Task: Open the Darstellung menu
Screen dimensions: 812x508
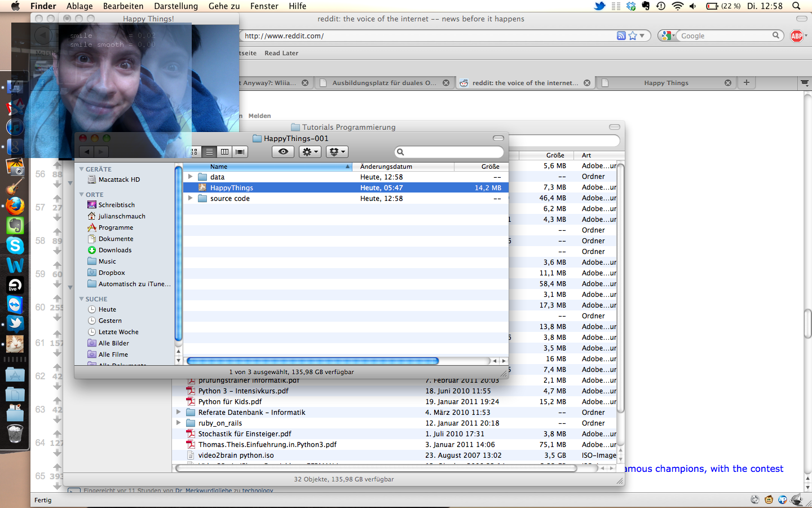Action: click(176, 6)
